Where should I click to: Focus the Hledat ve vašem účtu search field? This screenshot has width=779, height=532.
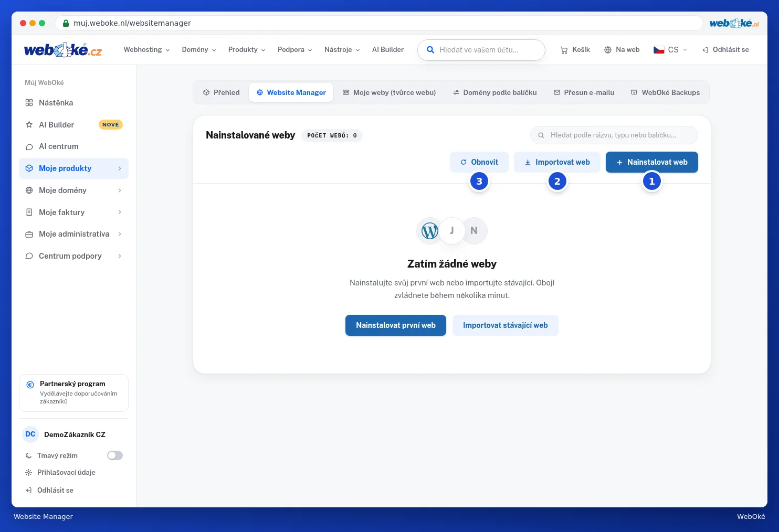tap(481, 50)
